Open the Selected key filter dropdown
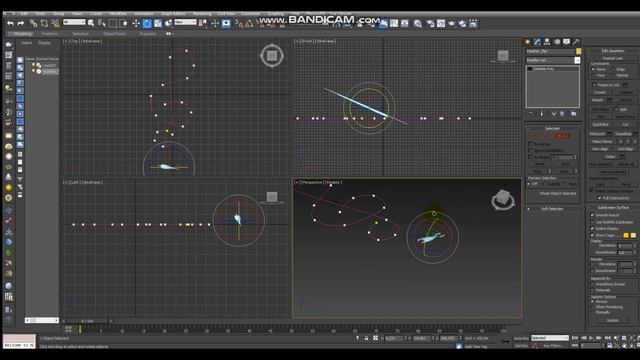The height and width of the screenshot is (360, 640). pyautogui.click(x=550, y=338)
